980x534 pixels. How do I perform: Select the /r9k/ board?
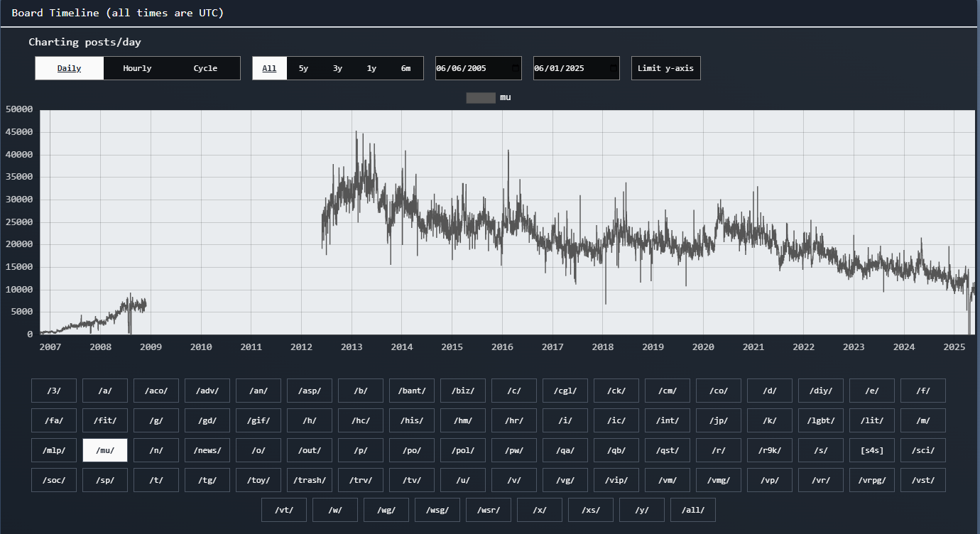(x=770, y=450)
